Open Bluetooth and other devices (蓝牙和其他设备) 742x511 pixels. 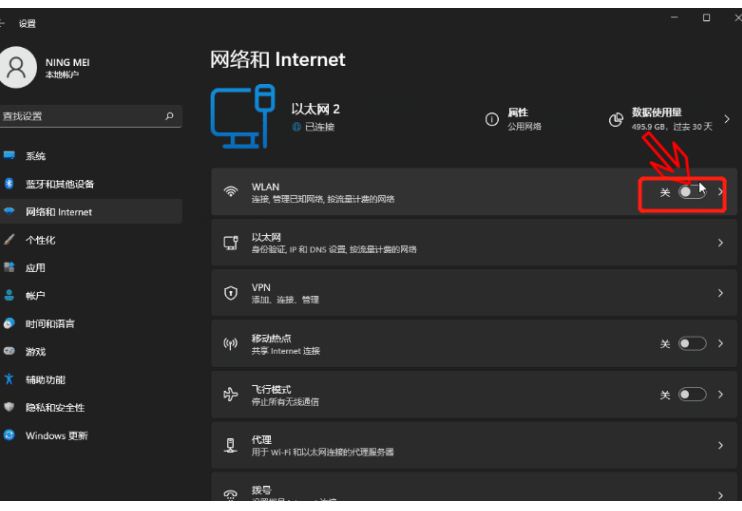click(x=60, y=184)
